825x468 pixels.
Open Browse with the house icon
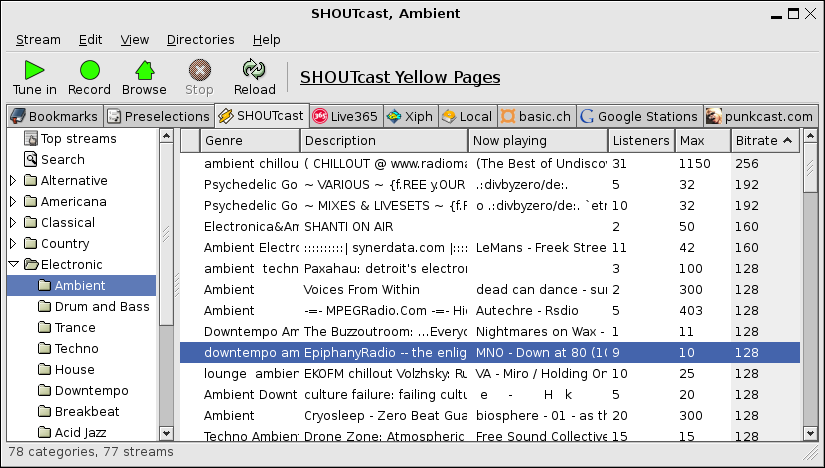coord(144,70)
